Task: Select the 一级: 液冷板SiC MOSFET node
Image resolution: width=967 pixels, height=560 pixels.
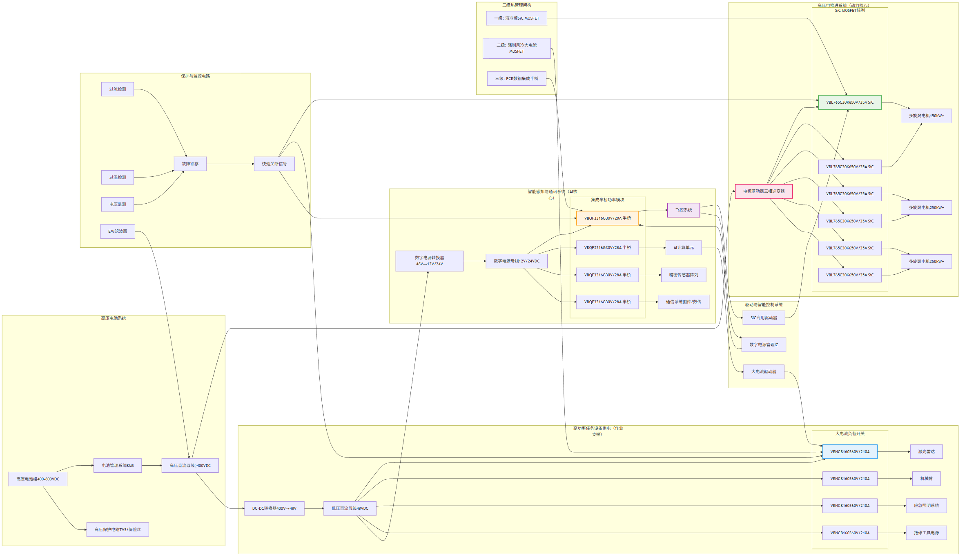Action: [516, 18]
